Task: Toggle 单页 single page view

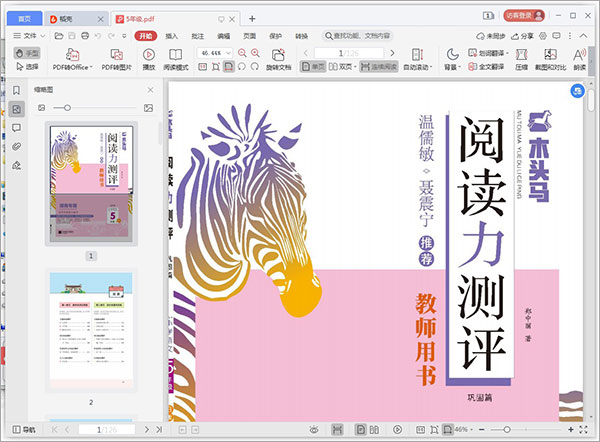Action: (314, 66)
